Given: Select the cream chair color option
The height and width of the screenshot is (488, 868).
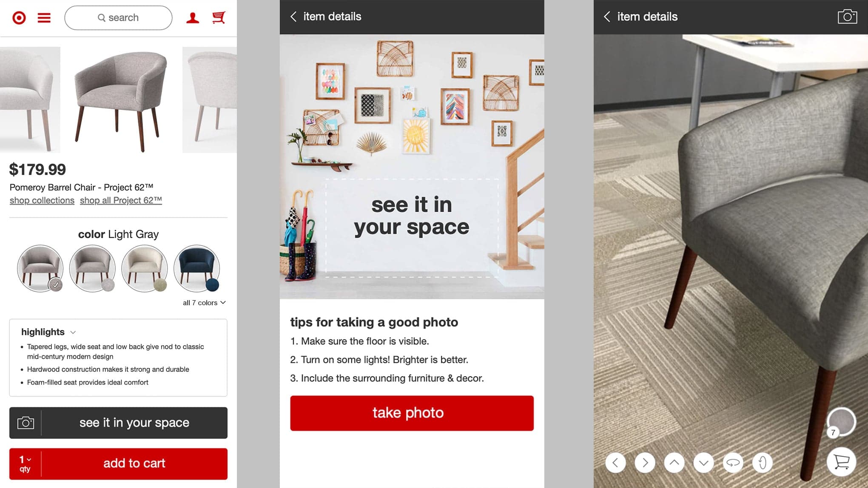Looking at the screenshot, I should coord(144,268).
